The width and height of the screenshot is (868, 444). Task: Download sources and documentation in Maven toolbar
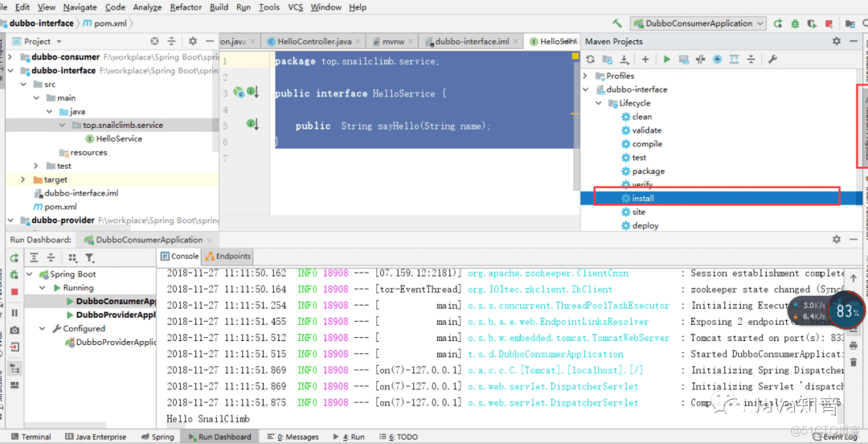624,60
